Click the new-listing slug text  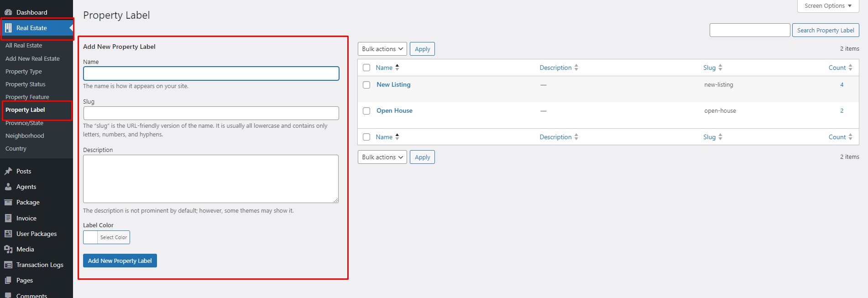click(x=718, y=84)
